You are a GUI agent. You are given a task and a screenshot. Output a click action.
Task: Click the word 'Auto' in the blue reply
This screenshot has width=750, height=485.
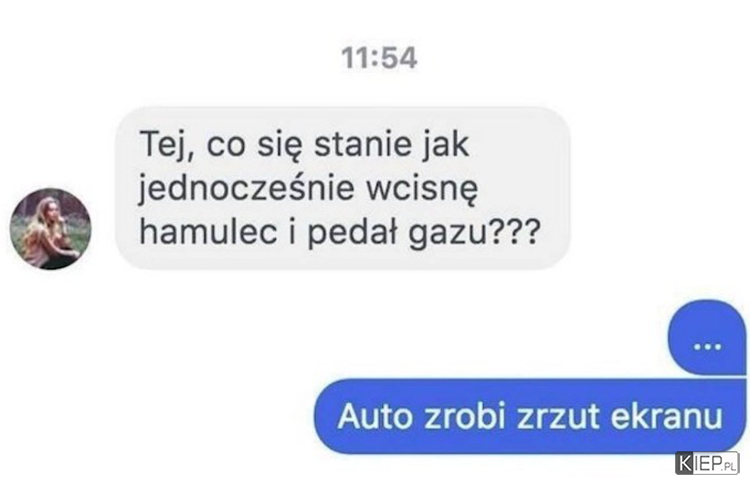point(375,416)
